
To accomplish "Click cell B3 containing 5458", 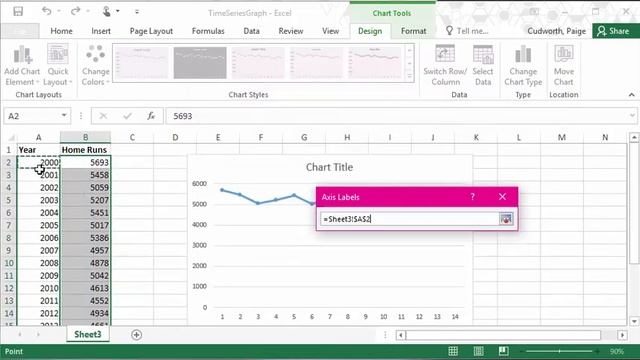I will [x=85, y=175].
